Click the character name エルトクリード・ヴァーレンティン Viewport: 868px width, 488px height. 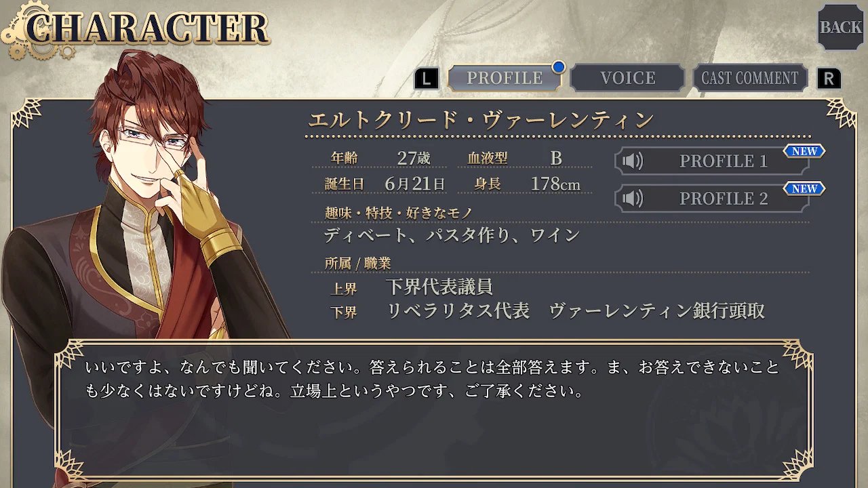click(x=481, y=120)
